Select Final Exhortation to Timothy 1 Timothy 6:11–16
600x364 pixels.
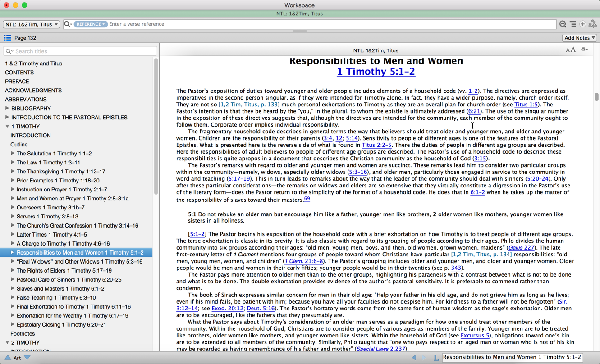pyautogui.click(x=73, y=307)
